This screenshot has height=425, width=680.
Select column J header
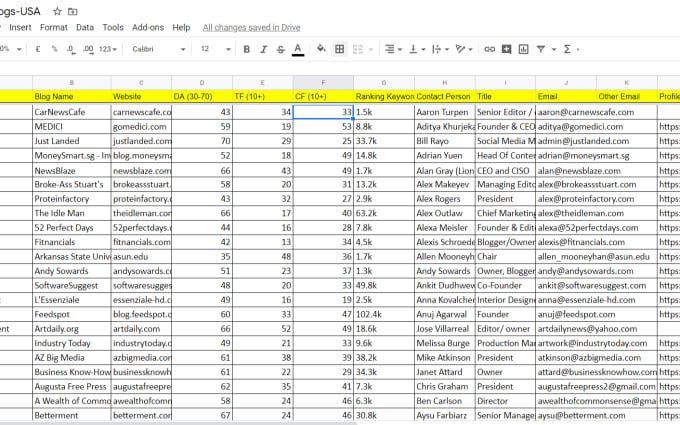pos(566,82)
